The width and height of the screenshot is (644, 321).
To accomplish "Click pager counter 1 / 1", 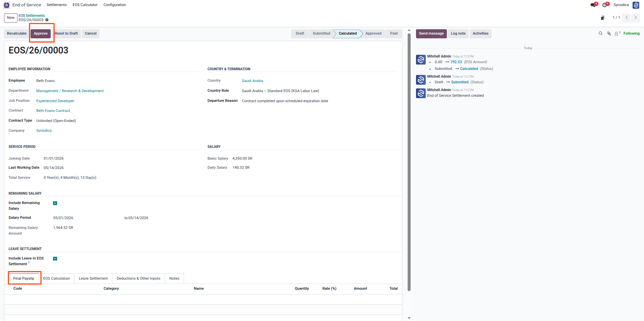I will coord(616,18).
